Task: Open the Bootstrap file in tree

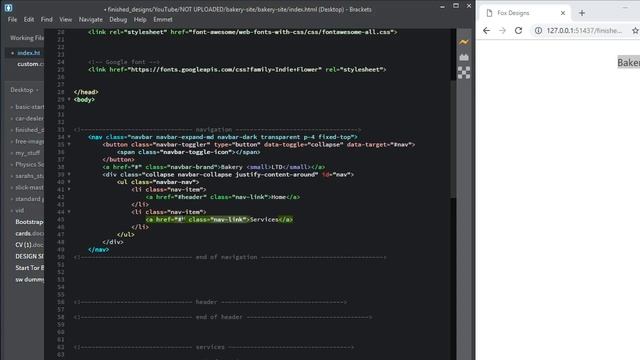Action: pos(29,222)
